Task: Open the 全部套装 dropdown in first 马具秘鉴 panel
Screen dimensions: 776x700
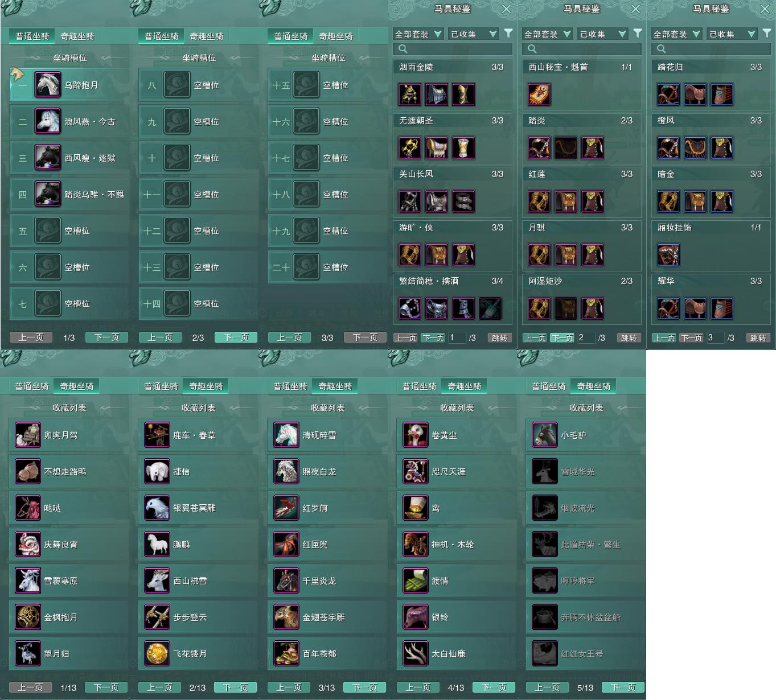Action: point(418,34)
